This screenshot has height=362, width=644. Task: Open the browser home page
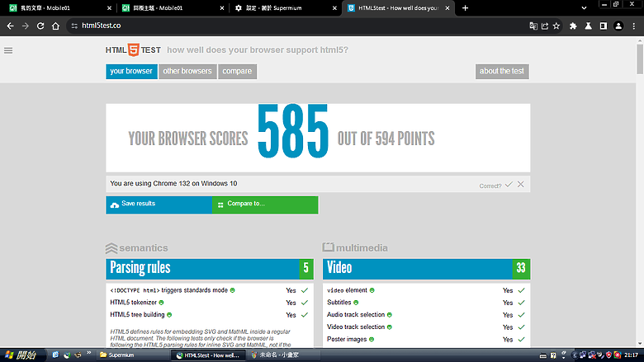55,26
